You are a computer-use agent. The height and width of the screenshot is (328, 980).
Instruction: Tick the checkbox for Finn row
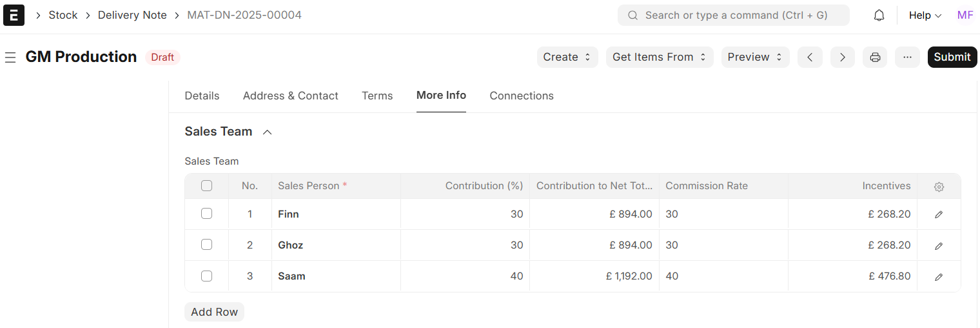[x=206, y=214]
